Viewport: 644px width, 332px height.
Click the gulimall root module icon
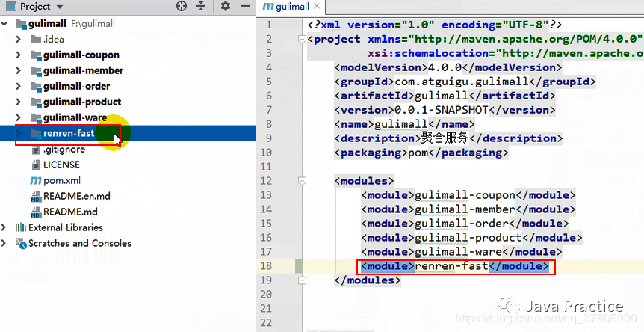pyautogui.click(x=21, y=24)
